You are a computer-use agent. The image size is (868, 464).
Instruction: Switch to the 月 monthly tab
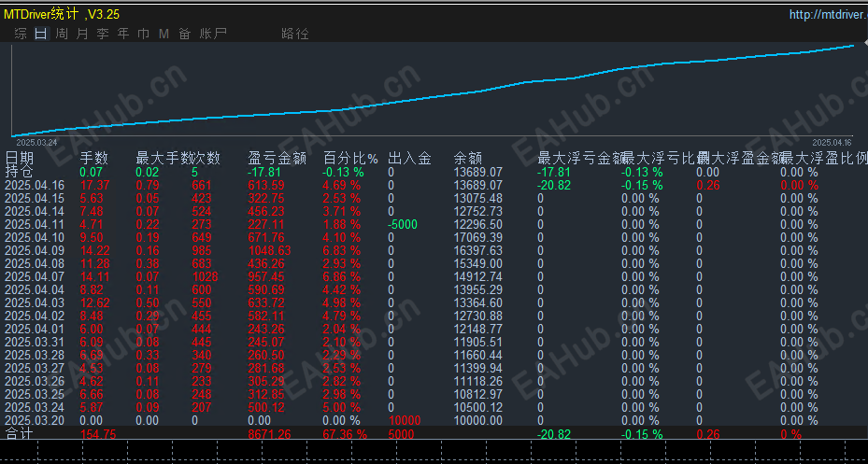click(82, 35)
